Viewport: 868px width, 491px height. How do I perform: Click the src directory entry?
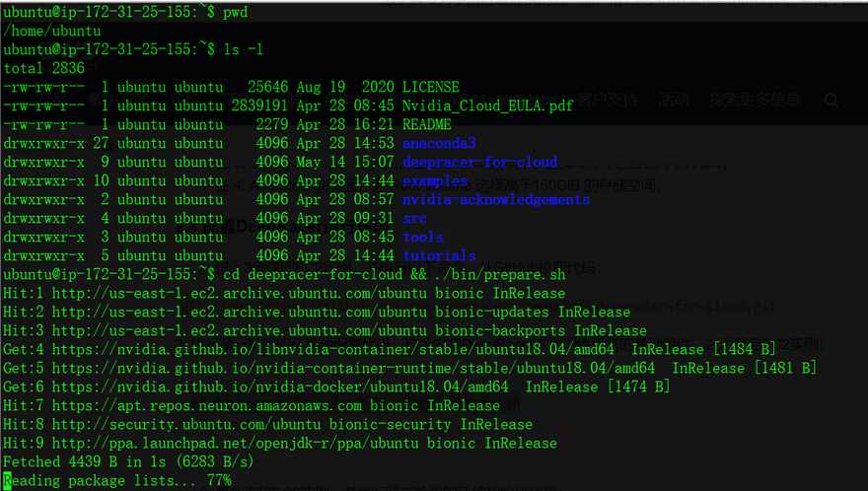click(x=414, y=219)
